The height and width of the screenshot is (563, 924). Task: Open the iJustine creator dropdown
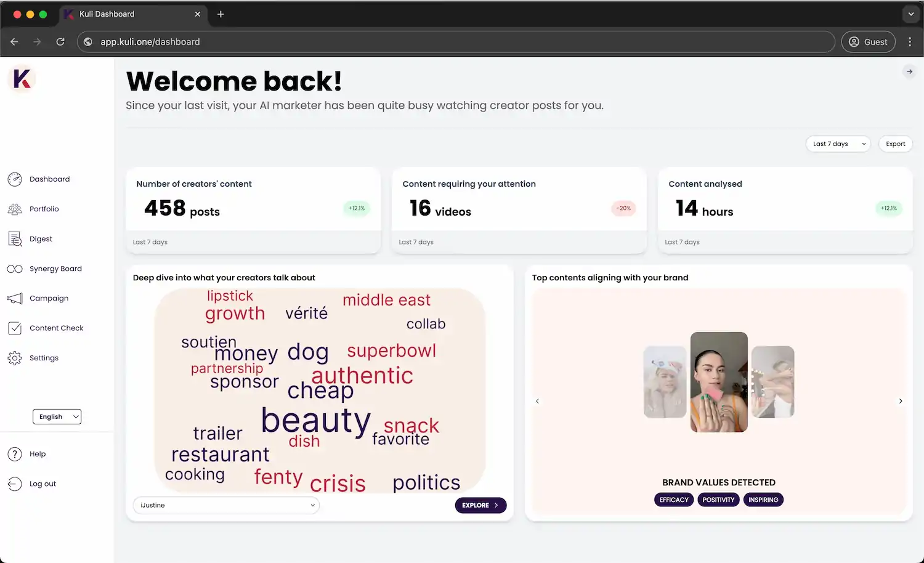(x=225, y=505)
